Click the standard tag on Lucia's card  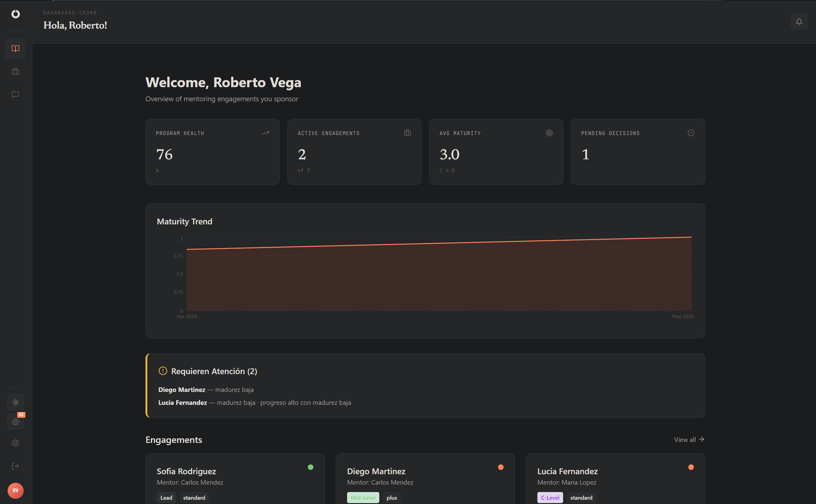tap(582, 498)
